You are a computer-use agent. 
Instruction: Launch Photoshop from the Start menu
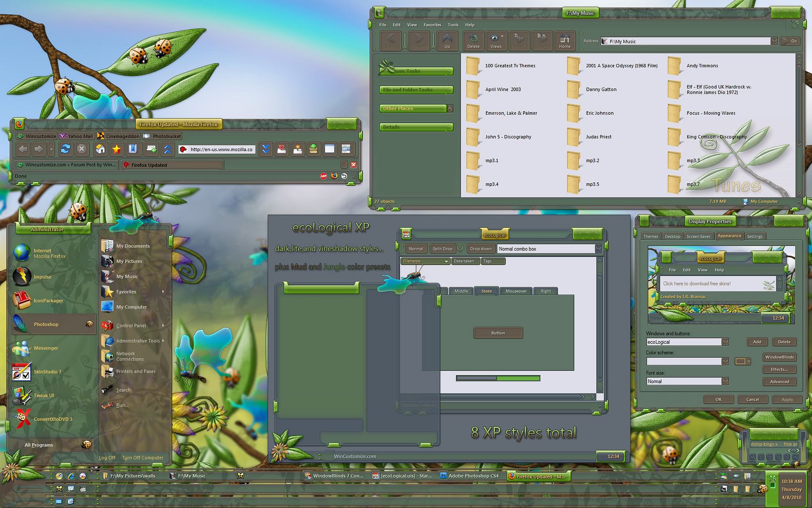53,324
